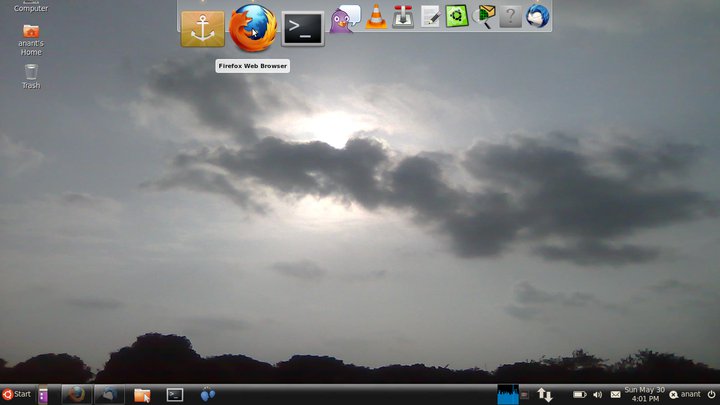Click the power button in the panel
Screen dimensions: 720x405
point(711,394)
